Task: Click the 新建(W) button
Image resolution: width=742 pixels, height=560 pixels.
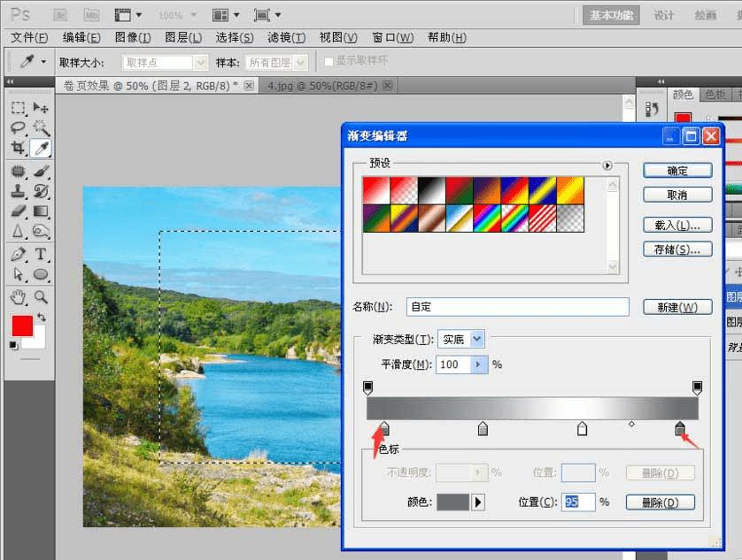Action: click(x=677, y=308)
